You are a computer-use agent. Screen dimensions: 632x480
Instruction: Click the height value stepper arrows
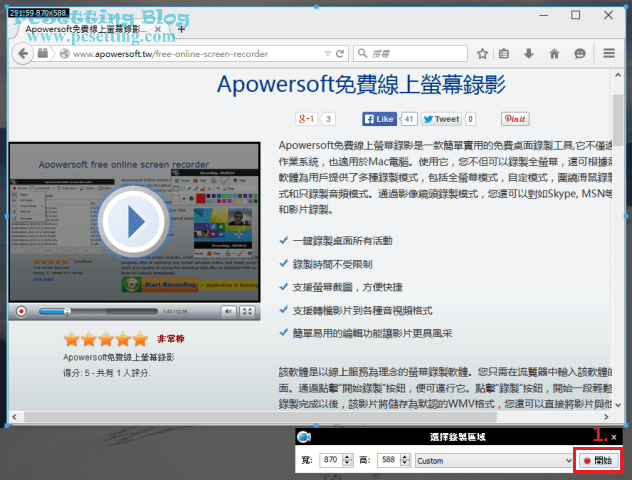click(405, 460)
